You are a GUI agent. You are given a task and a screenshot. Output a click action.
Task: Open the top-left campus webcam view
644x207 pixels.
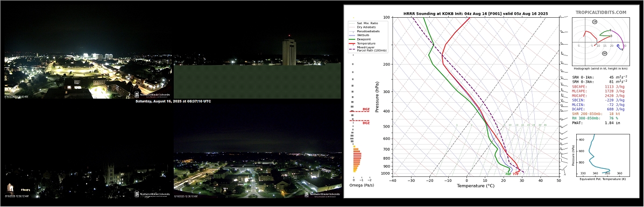pos(88,51)
